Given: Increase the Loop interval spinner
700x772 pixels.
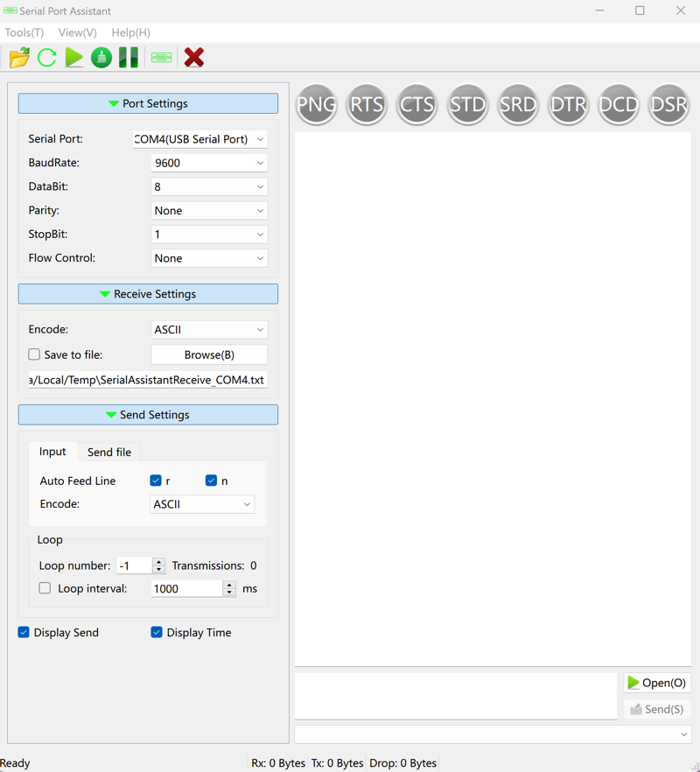Looking at the screenshot, I should [229, 585].
